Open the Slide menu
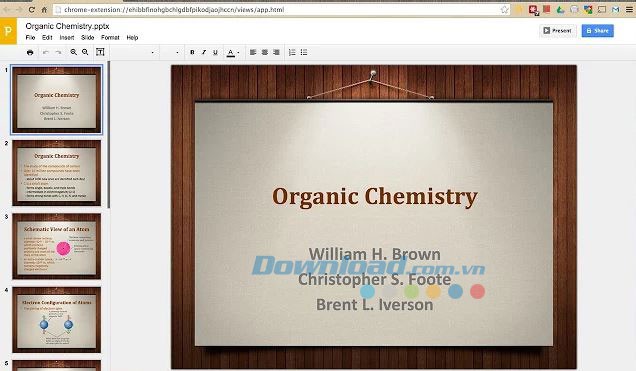This screenshot has width=636, height=371. point(88,37)
